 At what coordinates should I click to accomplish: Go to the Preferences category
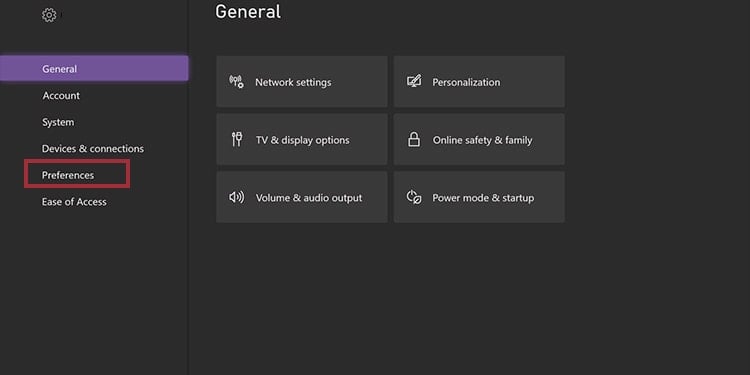[67, 176]
